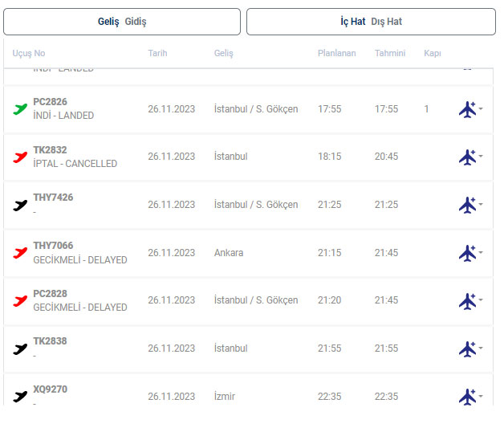
Task: Click the Tarih column header
Action: pyautogui.click(x=157, y=54)
